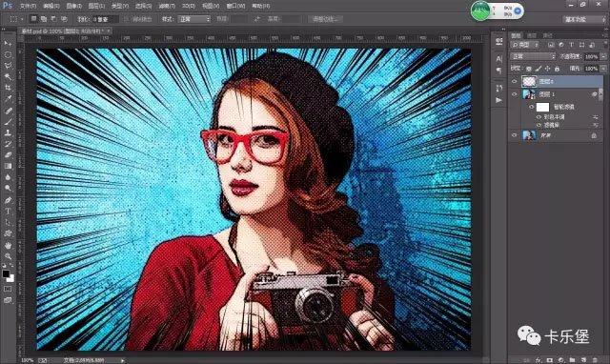Expand the status bar info arrow
The height and width of the screenshot is (364, 610).
point(123,360)
